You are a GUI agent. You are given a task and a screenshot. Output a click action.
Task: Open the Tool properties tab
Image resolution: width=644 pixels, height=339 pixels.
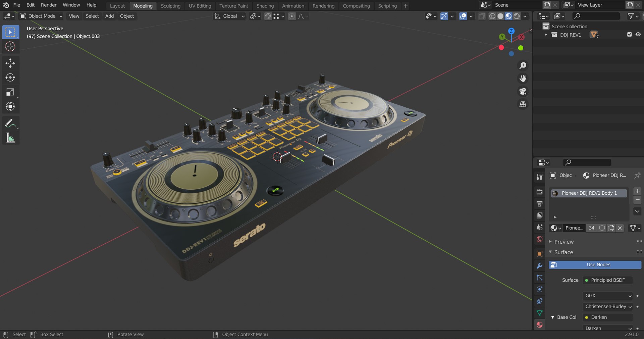click(539, 177)
